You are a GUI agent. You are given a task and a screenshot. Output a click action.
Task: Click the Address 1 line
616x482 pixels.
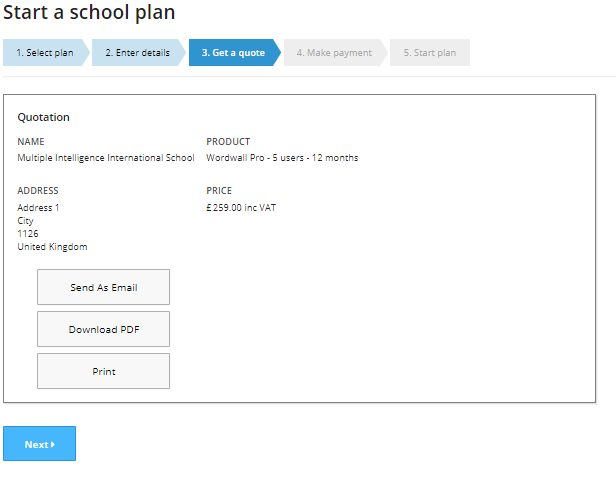tap(38, 207)
